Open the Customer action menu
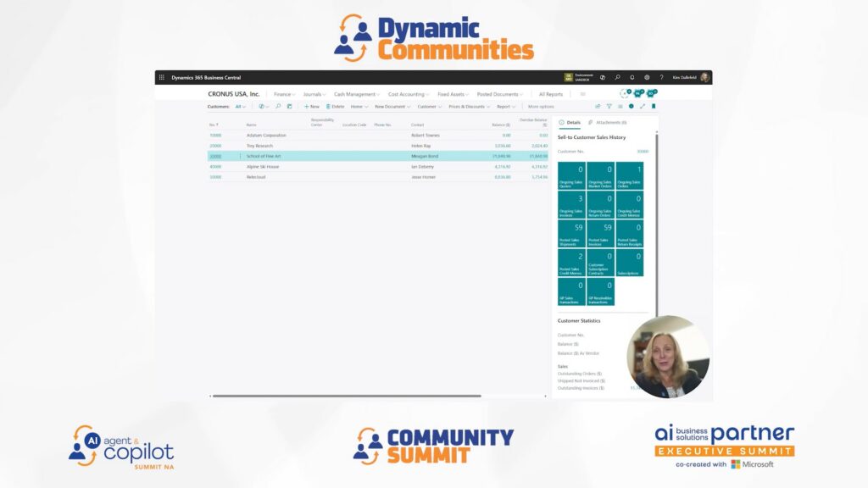 tap(429, 106)
